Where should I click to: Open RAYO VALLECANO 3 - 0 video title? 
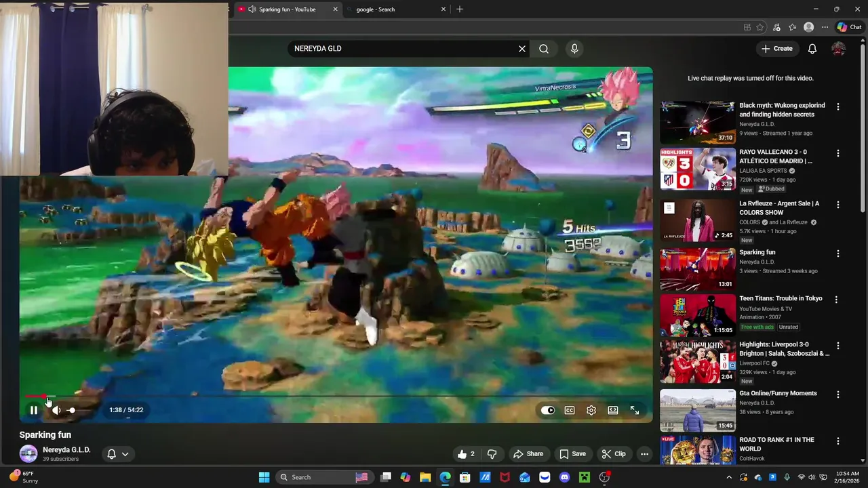click(776, 157)
